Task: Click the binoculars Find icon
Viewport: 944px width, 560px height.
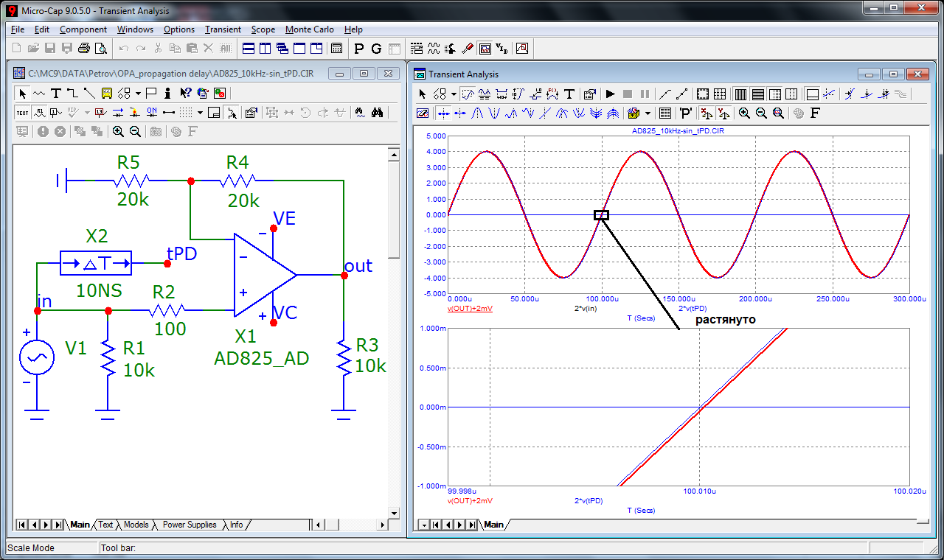Action: (x=377, y=112)
